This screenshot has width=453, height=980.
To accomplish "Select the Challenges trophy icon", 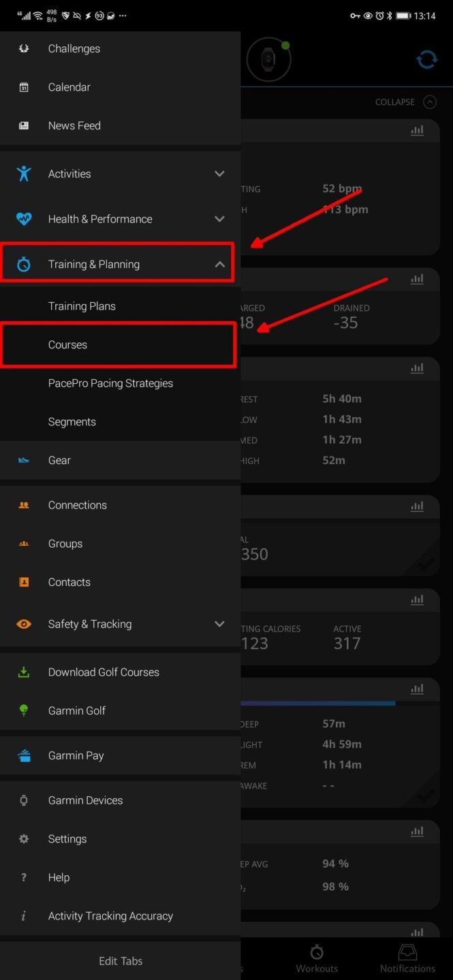I will [22, 48].
